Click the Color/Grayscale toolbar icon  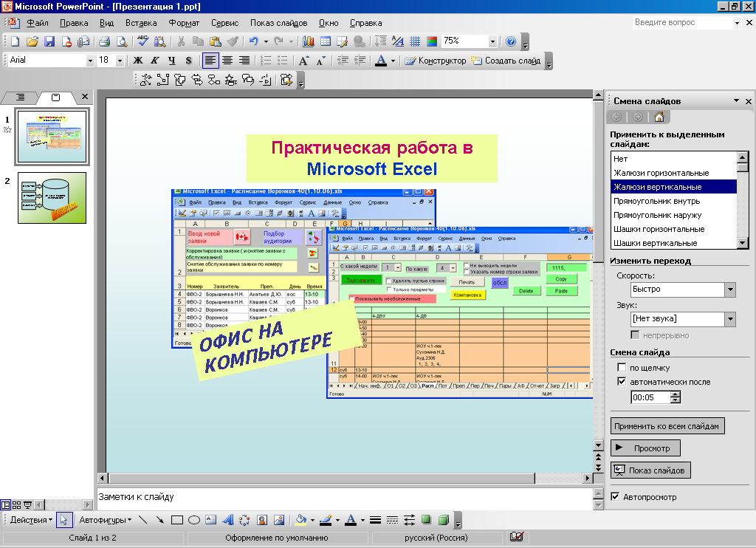pyautogui.click(x=432, y=41)
